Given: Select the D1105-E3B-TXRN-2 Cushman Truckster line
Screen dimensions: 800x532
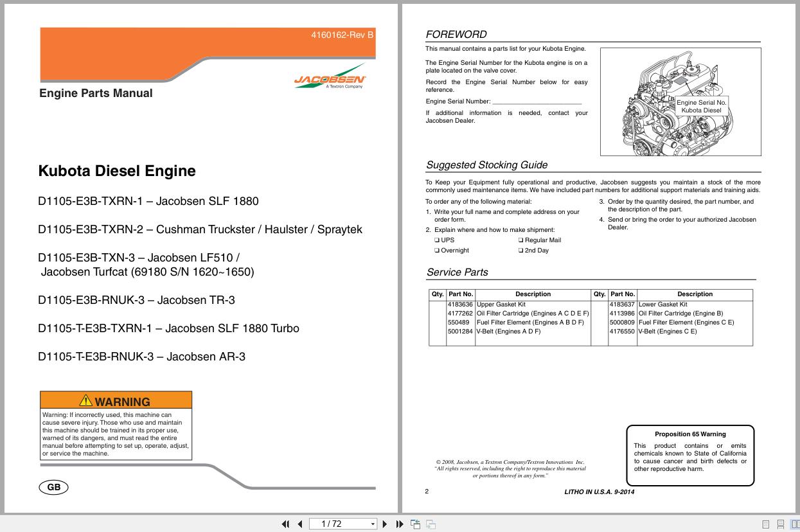Looking at the screenshot, I should pos(200,229).
